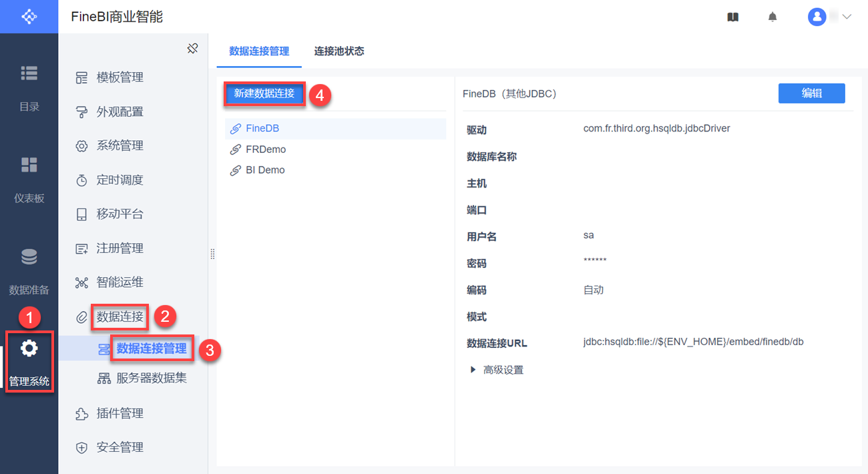868x474 pixels.
Task: Click the side menu splitter handle
Action: coord(212,254)
